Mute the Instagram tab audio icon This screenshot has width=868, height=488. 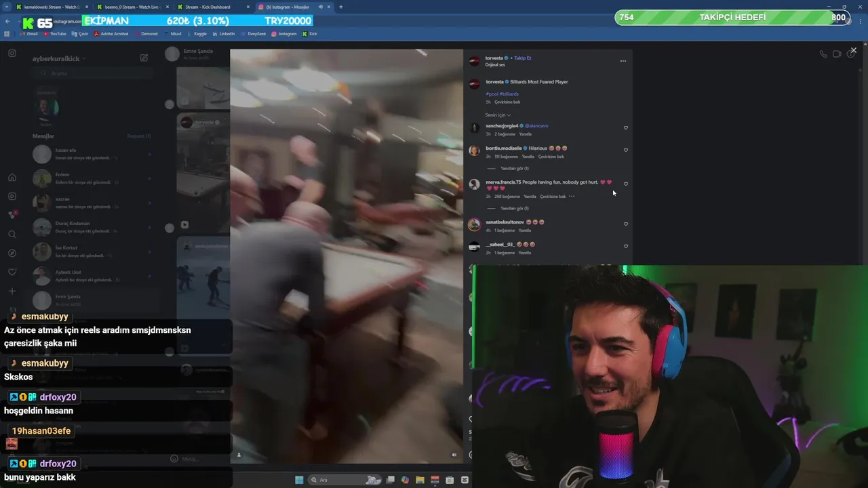(320, 7)
